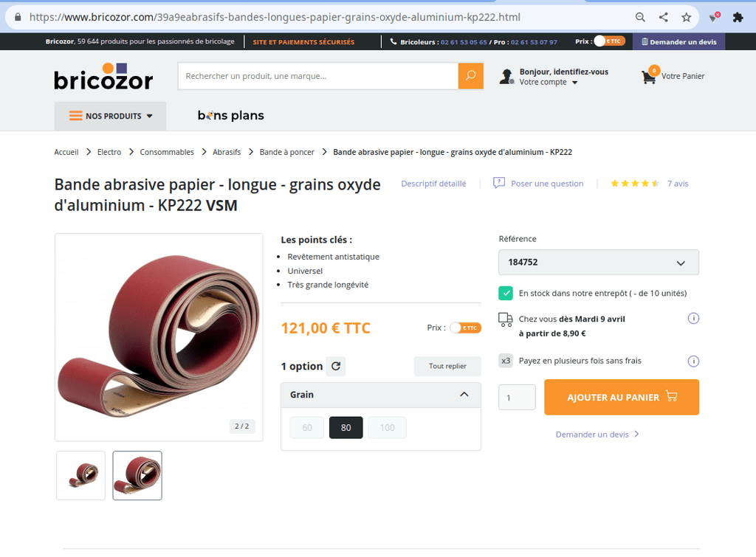Open browser extensions puzzle icon
This screenshot has width=756, height=557.
pyautogui.click(x=738, y=18)
